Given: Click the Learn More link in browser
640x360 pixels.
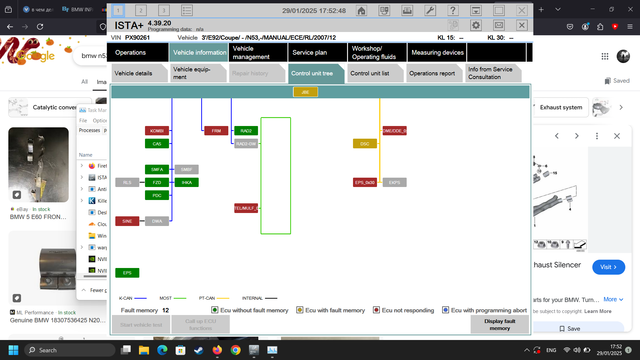Looking at the screenshot, I should (x=598, y=311).
